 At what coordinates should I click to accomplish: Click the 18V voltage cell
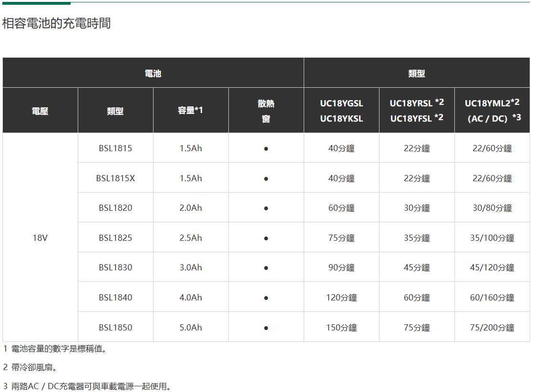tap(40, 237)
